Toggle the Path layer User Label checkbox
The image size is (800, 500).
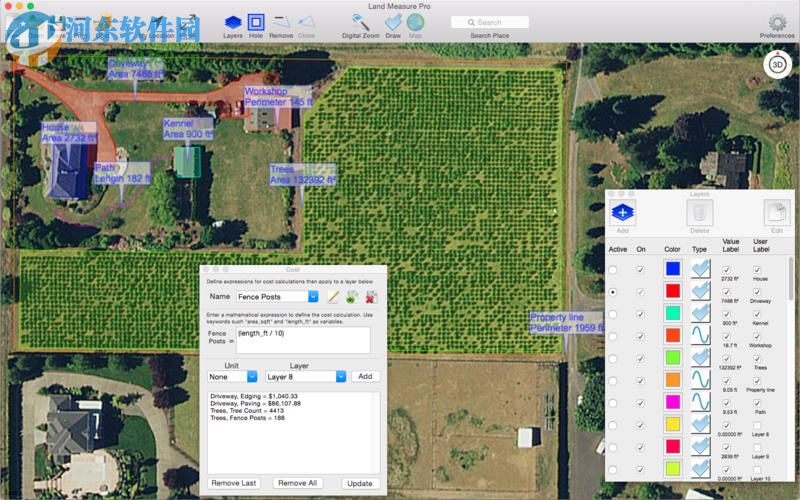(757, 403)
